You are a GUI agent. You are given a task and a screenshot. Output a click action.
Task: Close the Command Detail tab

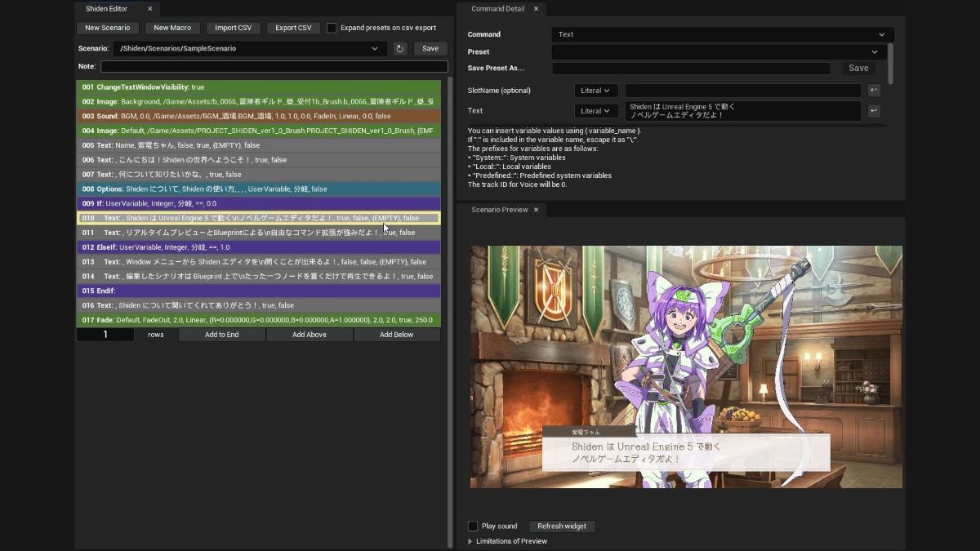click(536, 9)
